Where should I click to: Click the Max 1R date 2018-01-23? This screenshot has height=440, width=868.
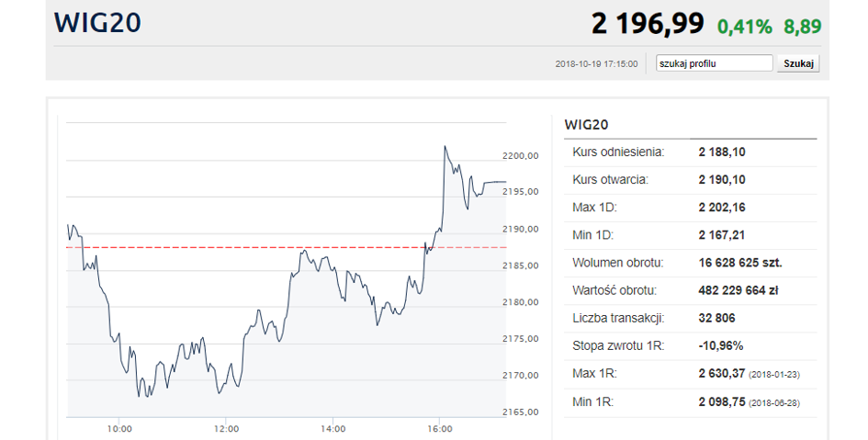coord(774,375)
